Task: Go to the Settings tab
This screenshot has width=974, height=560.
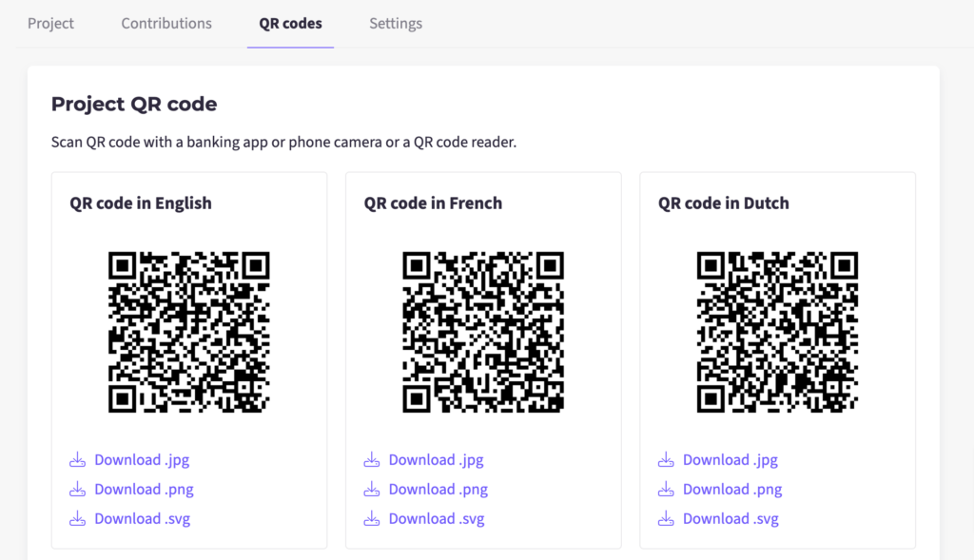Action: click(x=396, y=23)
